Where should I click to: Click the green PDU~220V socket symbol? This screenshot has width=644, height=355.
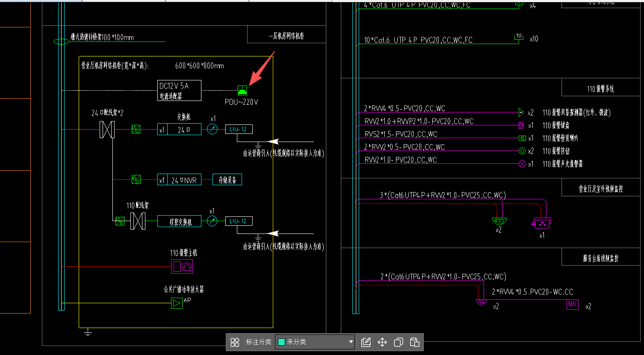[242, 90]
